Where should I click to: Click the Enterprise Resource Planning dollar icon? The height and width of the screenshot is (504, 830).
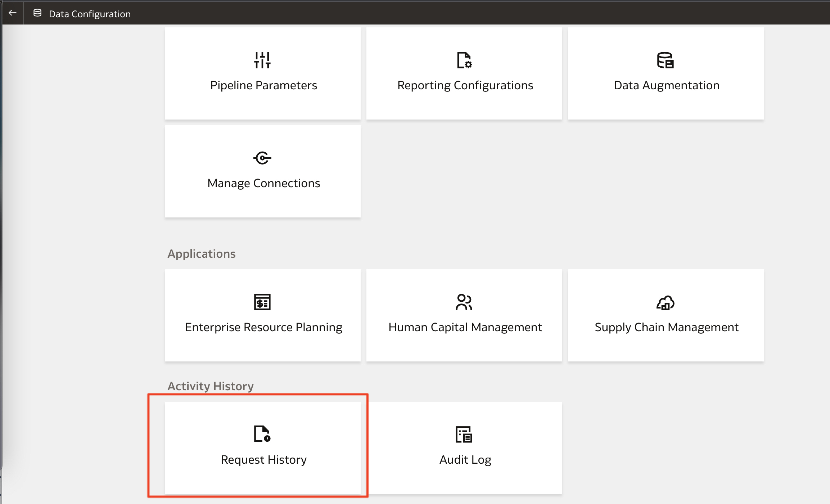coord(262,302)
